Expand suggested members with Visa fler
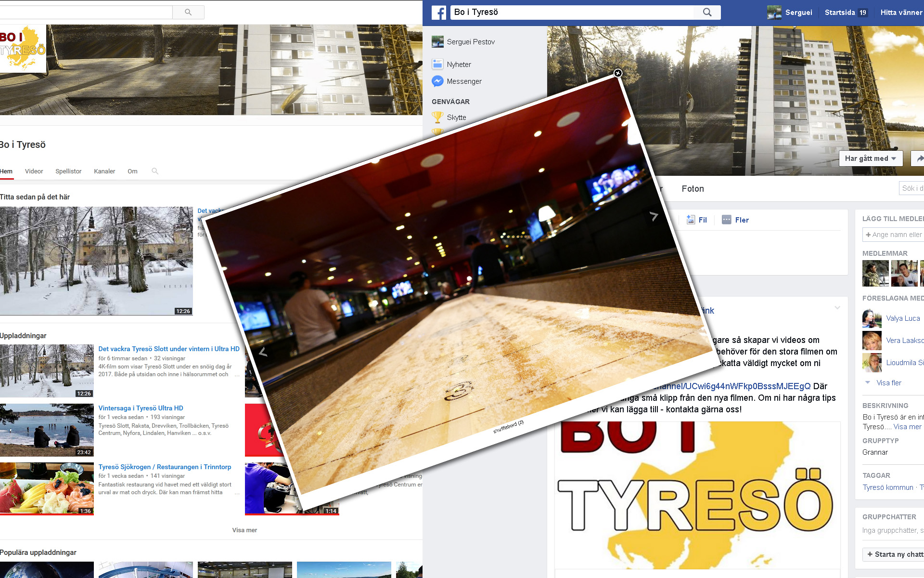 tap(888, 382)
